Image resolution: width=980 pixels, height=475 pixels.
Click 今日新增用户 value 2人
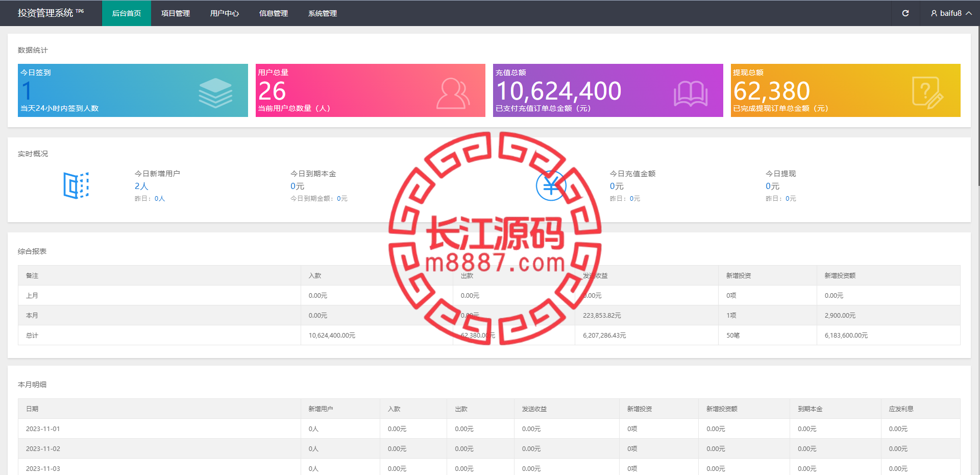pyautogui.click(x=141, y=186)
